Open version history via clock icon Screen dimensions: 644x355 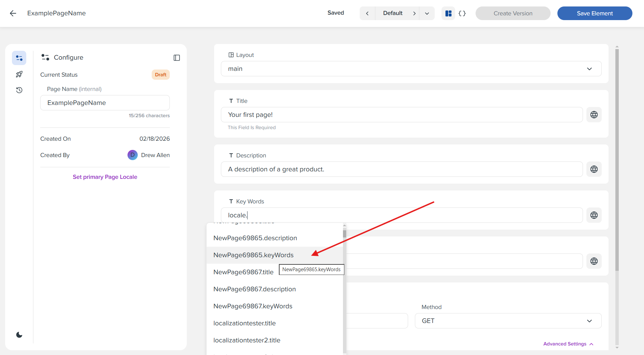[19, 90]
